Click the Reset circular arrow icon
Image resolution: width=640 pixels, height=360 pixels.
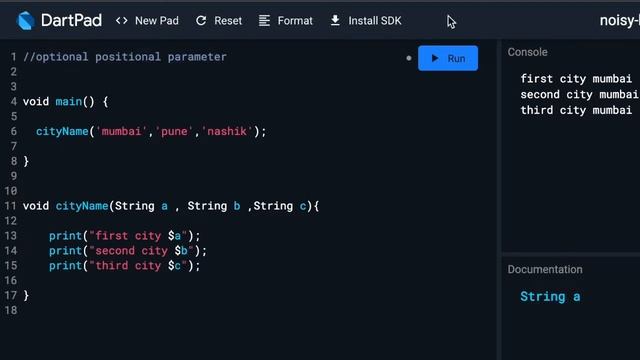201,20
